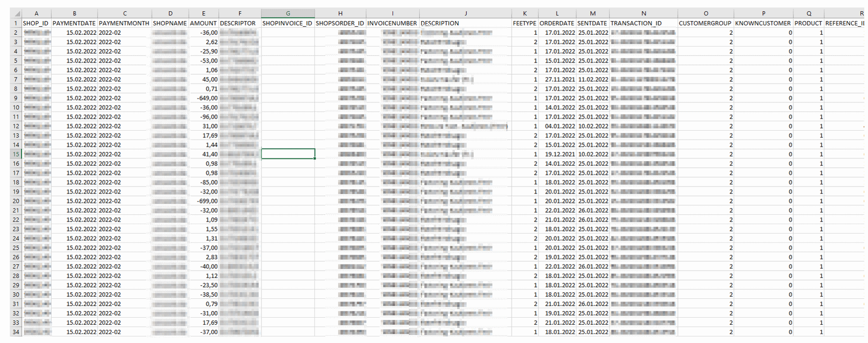Screen dimensions: 868x343
Task: Click row number 9 header
Action: [x=16, y=98]
